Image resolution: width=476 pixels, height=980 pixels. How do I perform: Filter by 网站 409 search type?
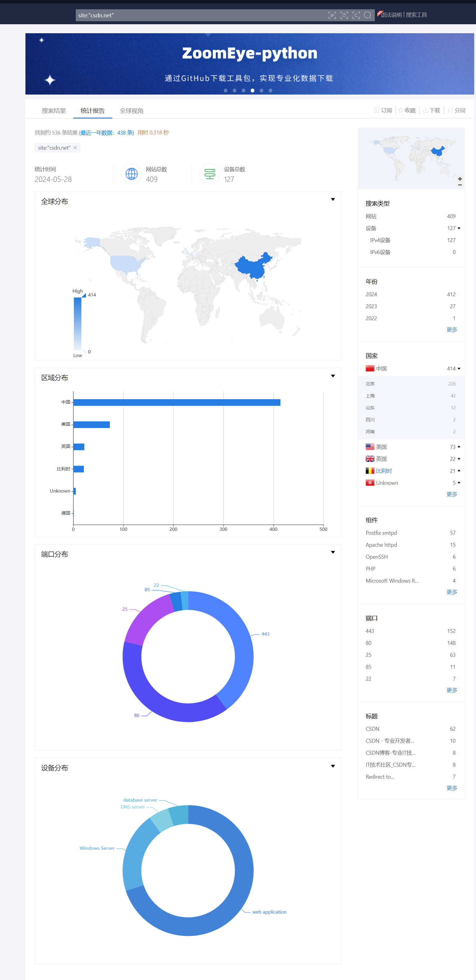pos(410,216)
